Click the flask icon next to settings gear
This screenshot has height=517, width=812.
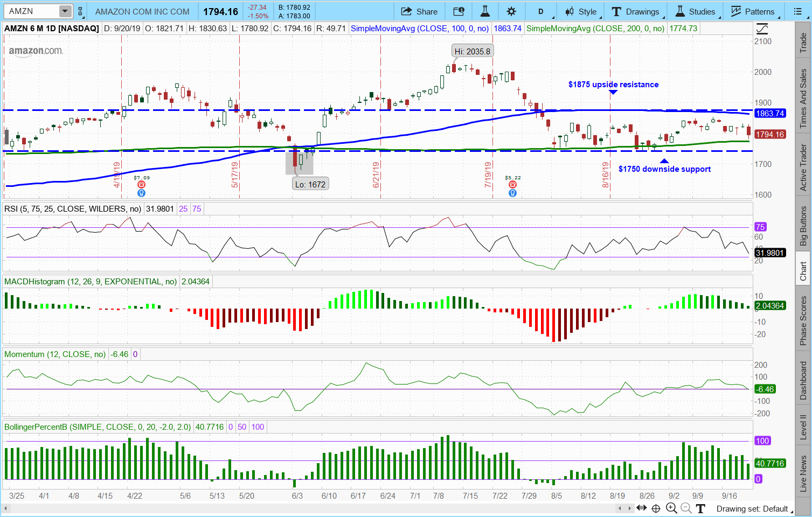point(485,11)
